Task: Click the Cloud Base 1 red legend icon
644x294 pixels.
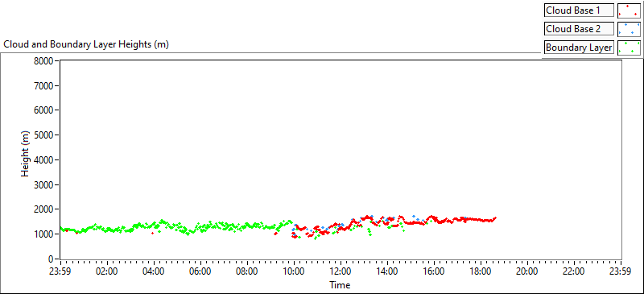Action: (629, 10)
